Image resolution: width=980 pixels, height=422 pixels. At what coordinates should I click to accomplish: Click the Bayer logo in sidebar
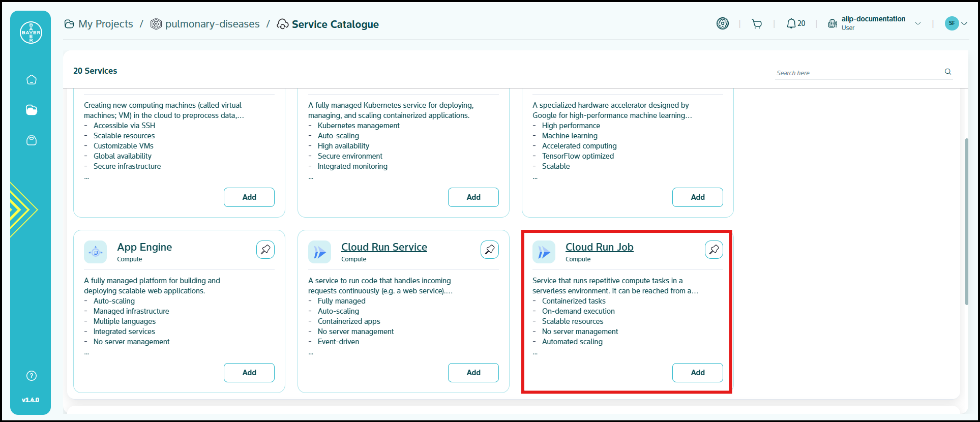[x=31, y=33]
